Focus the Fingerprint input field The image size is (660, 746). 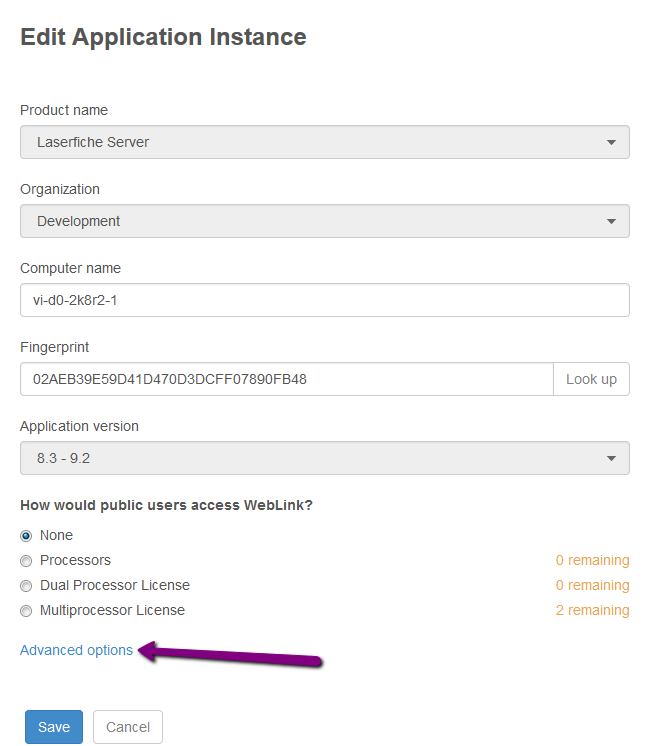[x=286, y=379]
